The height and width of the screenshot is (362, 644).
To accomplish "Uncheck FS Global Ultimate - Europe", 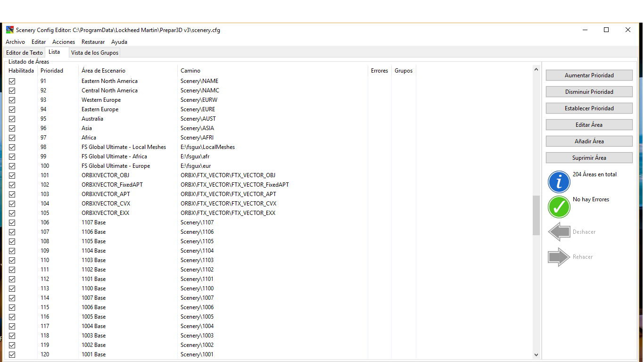I will tap(12, 166).
